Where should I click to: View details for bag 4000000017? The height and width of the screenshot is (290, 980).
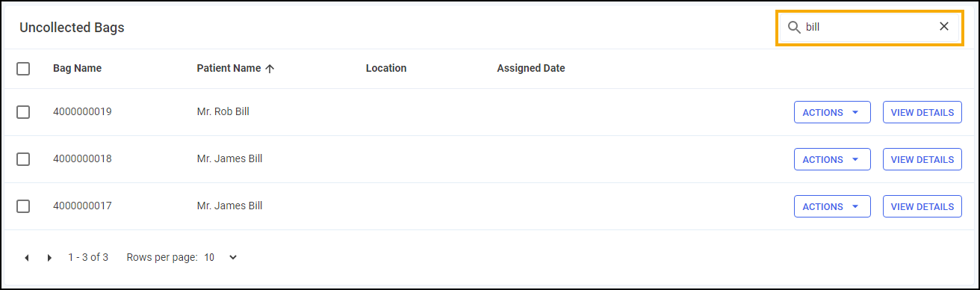pos(922,206)
